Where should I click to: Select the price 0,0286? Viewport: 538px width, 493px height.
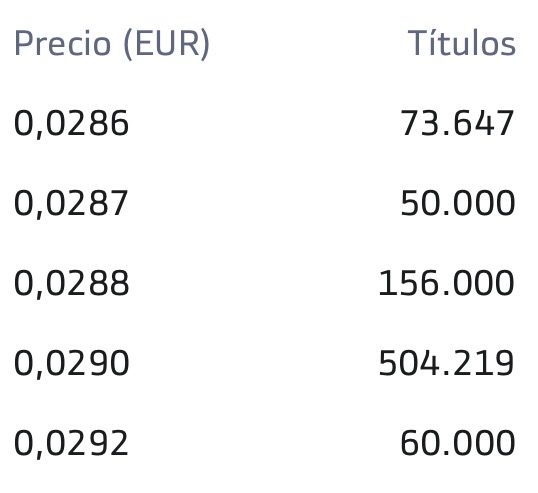click(x=71, y=124)
